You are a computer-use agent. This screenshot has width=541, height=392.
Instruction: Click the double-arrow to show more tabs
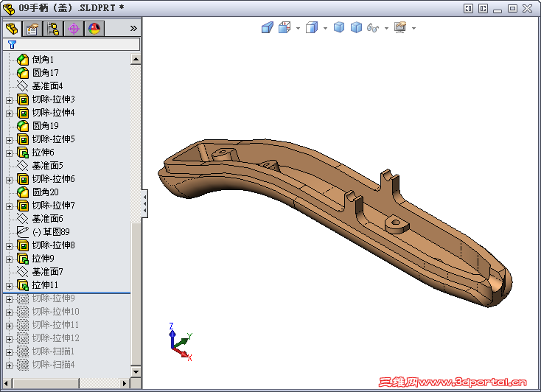coord(133,29)
